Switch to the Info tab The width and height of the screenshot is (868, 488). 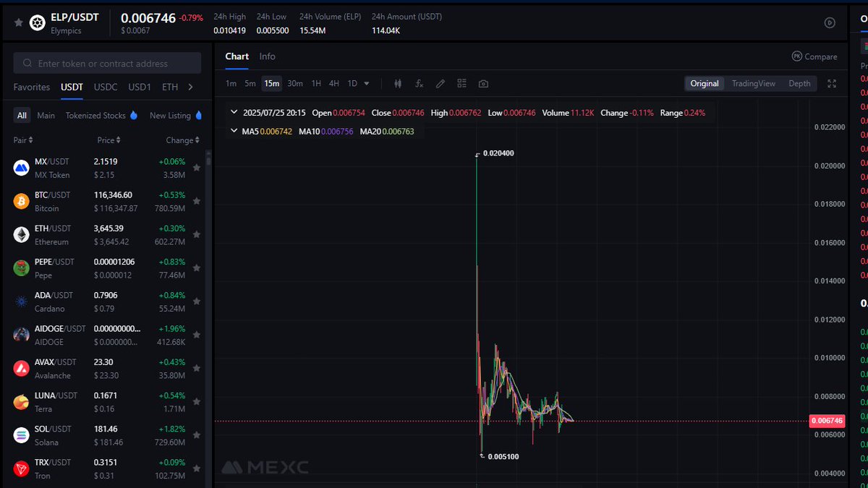pos(268,56)
